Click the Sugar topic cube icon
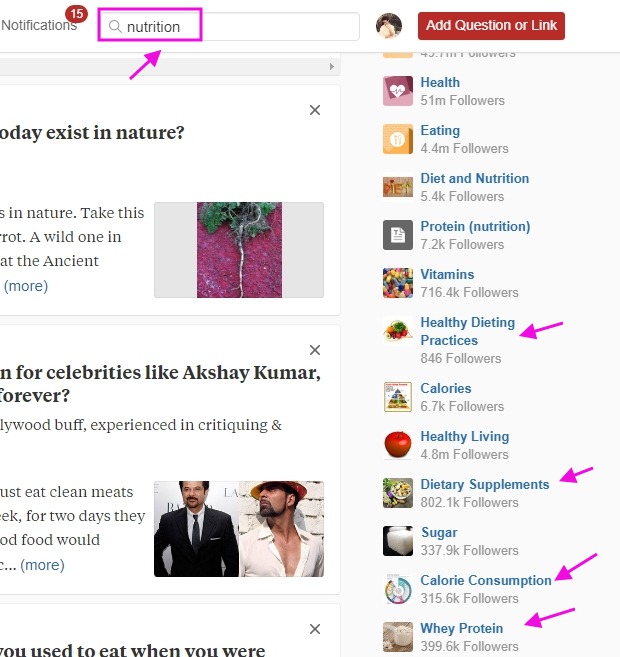The height and width of the screenshot is (657, 620). click(x=398, y=541)
